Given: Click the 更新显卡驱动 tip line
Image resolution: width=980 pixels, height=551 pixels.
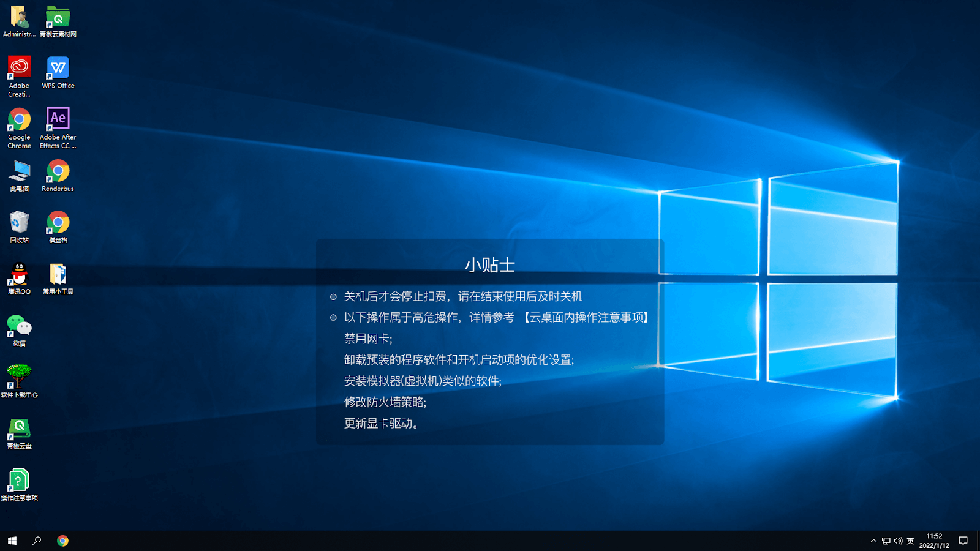Looking at the screenshot, I should (x=382, y=423).
